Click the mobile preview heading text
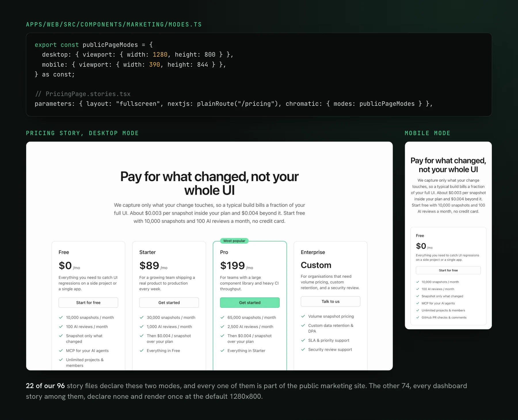518x420 pixels. point(448,165)
